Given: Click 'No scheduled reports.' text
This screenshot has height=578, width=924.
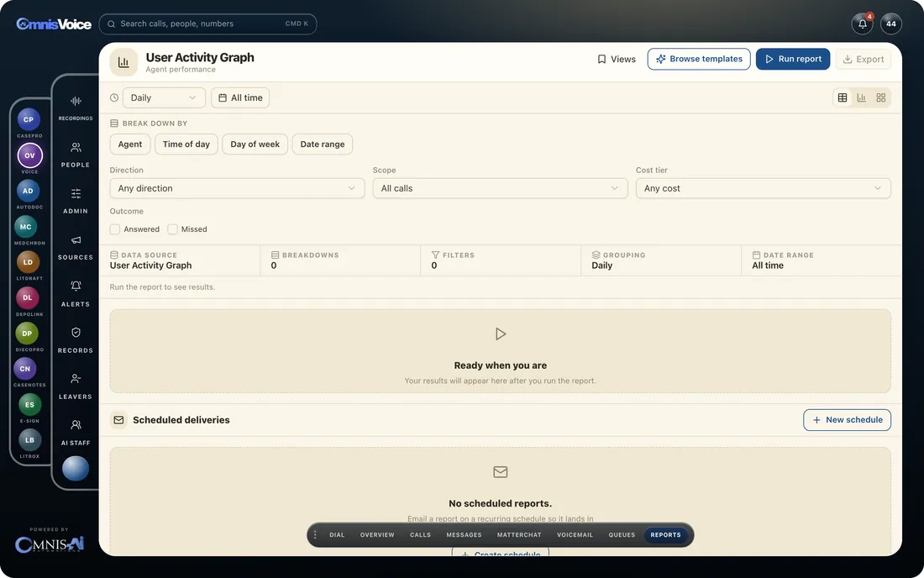Looking at the screenshot, I should click(x=501, y=504).
